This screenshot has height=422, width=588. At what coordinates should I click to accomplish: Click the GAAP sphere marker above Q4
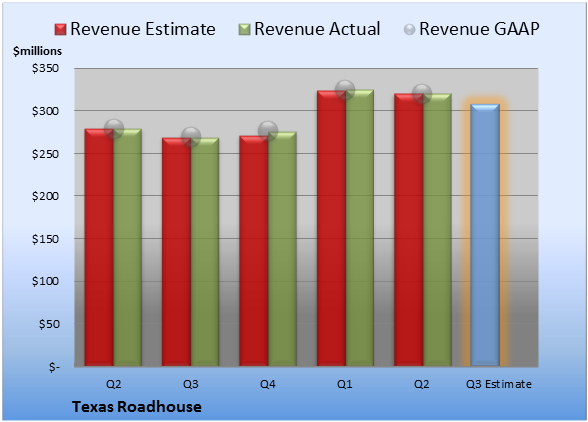tap(268, 131)
